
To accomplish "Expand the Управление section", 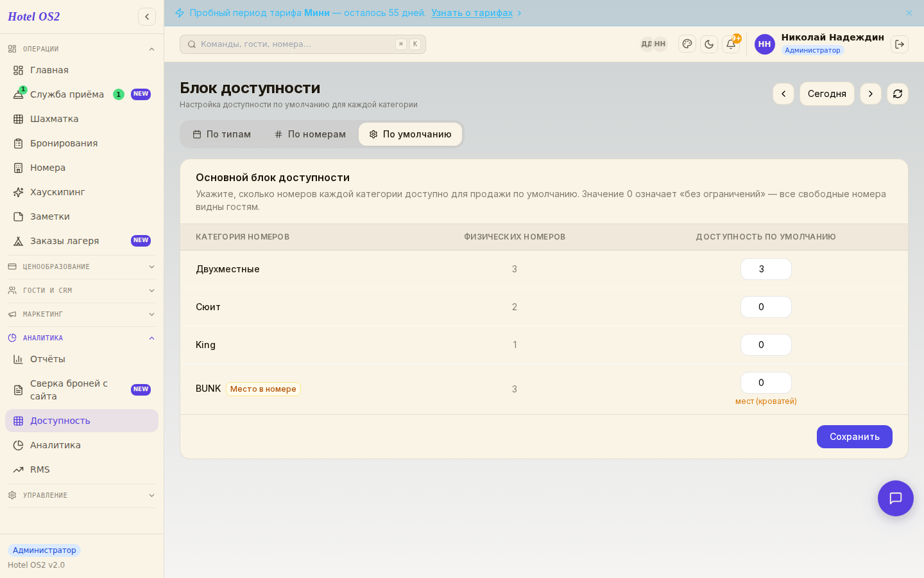I will (x=81, y=495).
